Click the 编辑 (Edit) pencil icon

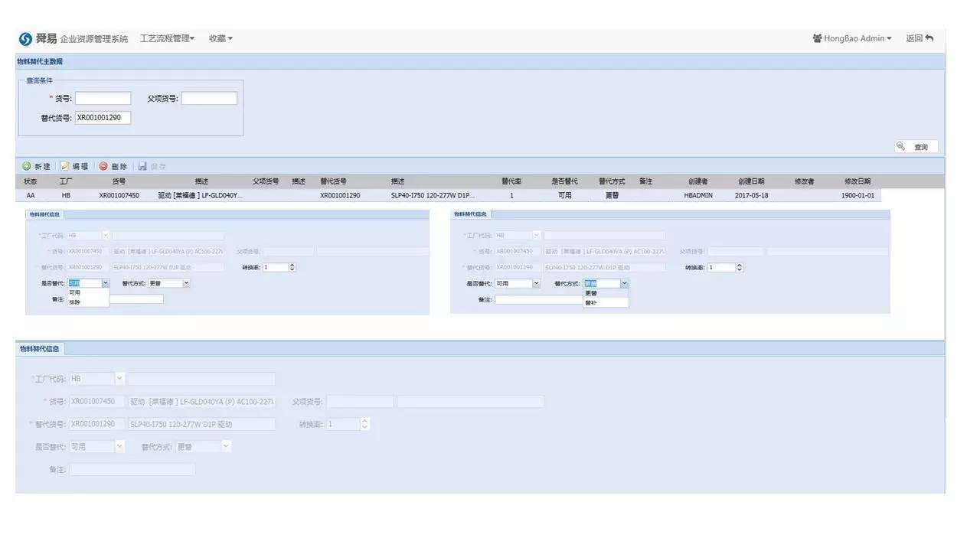[x=65, y=166]
